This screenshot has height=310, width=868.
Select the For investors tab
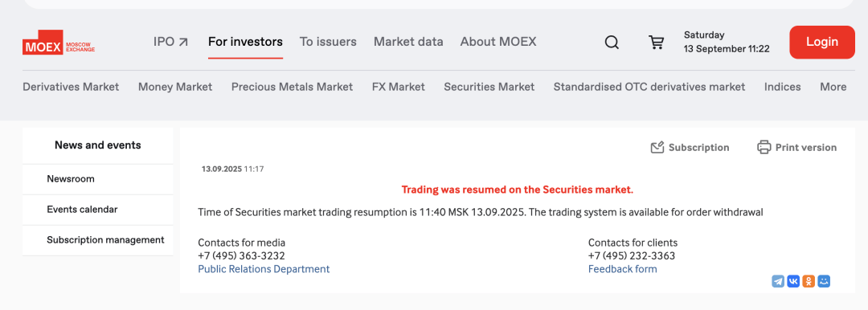245,42
